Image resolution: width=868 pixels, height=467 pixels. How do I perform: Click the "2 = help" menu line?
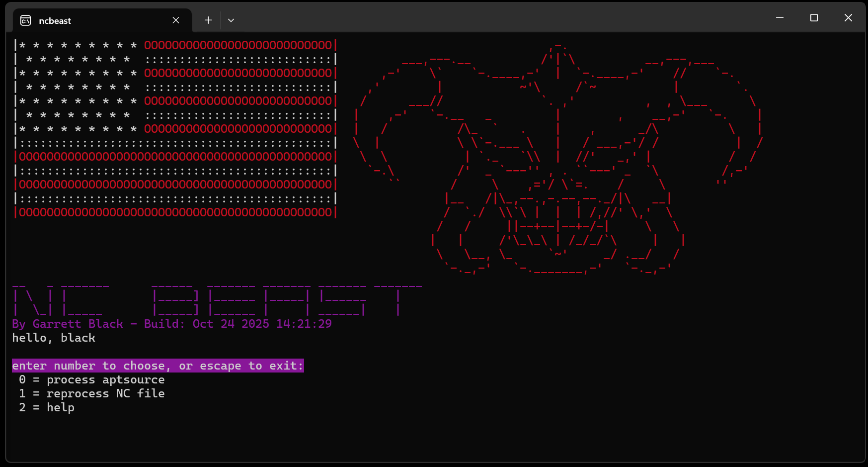(47, 408)
